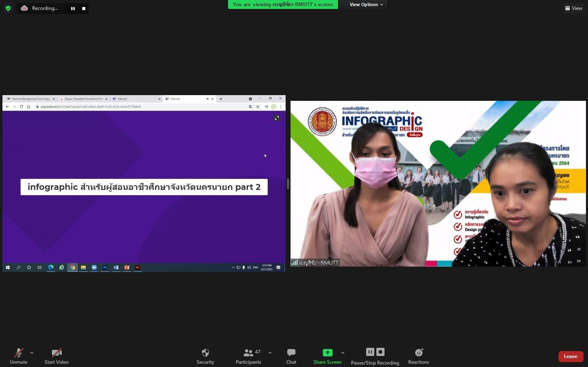Click the red Leave button
The image size is (588, 367).
point(570,356)
